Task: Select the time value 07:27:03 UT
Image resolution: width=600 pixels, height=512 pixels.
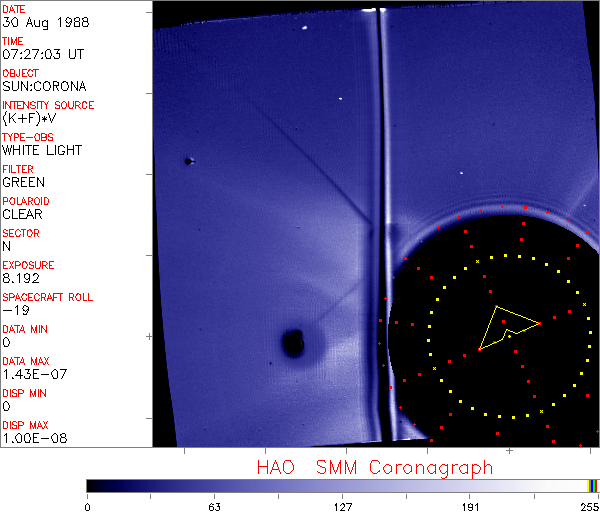Action: 42,54
